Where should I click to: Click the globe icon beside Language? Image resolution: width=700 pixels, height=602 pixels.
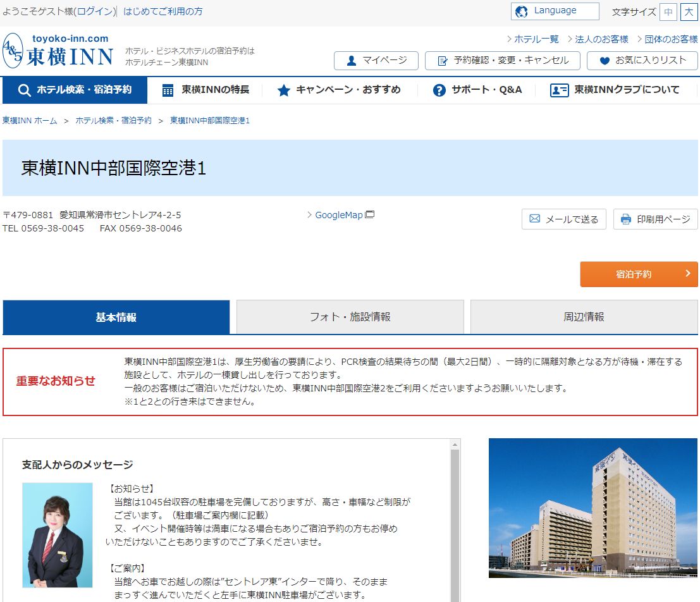point(522,11)
